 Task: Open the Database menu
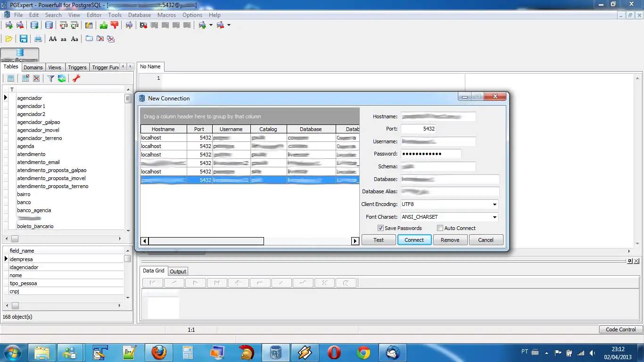140,15
